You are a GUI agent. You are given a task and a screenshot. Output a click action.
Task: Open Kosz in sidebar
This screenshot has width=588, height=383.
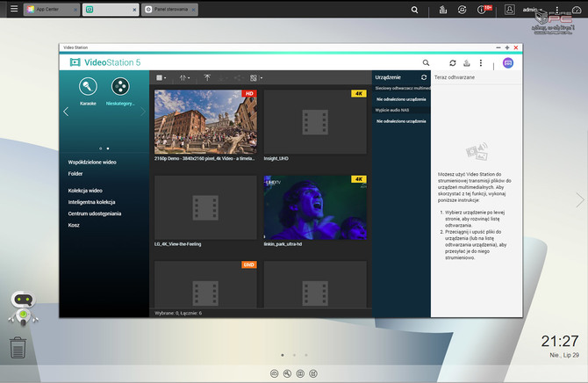coord(74,225)
